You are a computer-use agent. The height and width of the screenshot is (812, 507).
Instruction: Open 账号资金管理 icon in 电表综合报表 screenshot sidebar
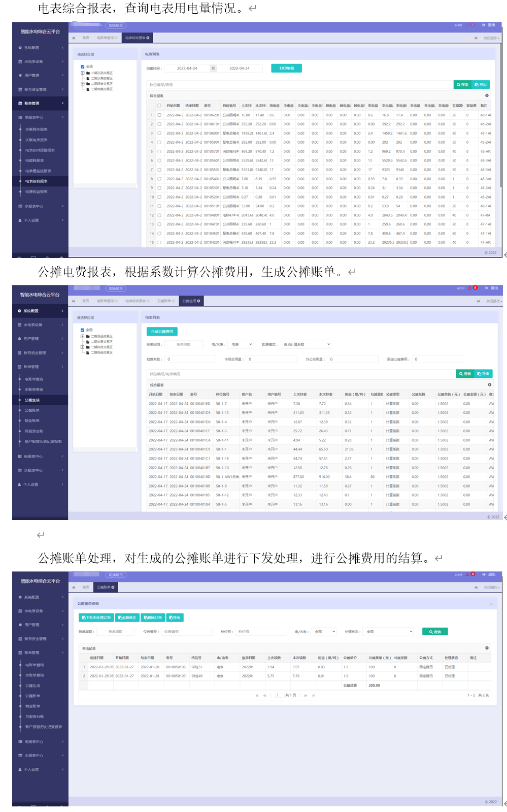tap(20, 89)
